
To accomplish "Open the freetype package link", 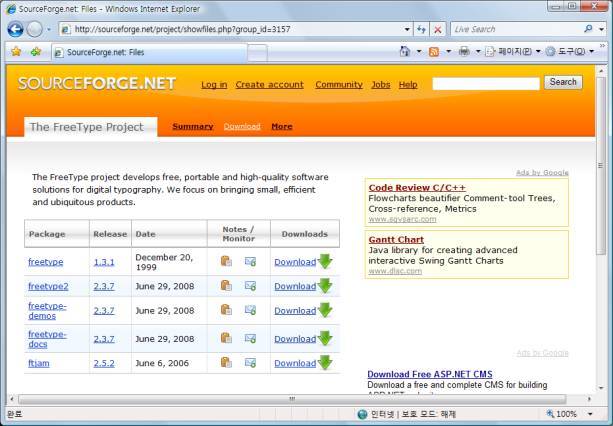I will point(45,262).
